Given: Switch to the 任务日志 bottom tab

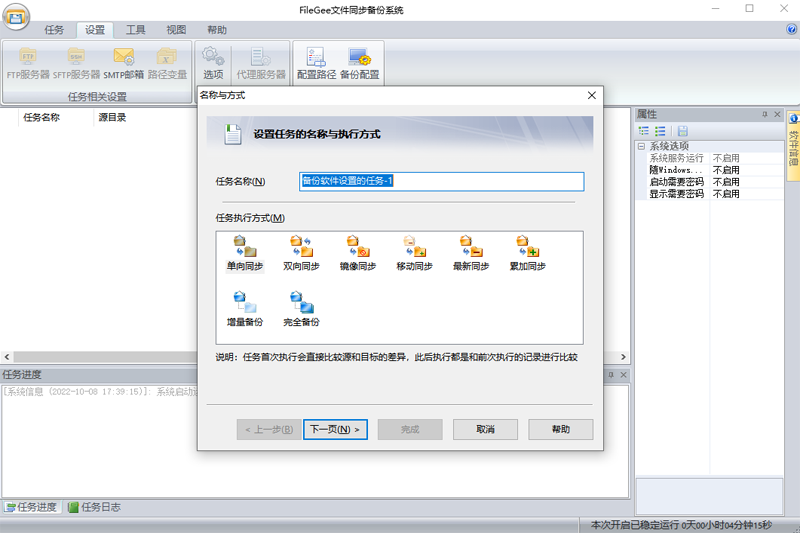Looking at the screenshot, I should 95,507.
